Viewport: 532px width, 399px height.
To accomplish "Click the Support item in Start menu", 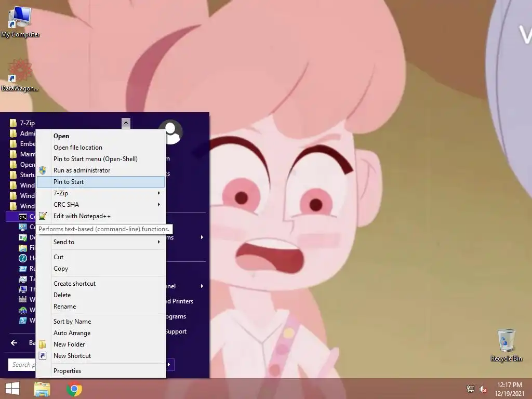I will [176, 331].
